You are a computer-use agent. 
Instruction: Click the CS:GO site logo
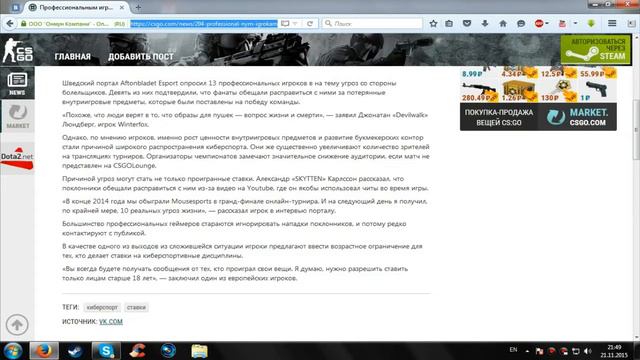click(x=18, y=50)
